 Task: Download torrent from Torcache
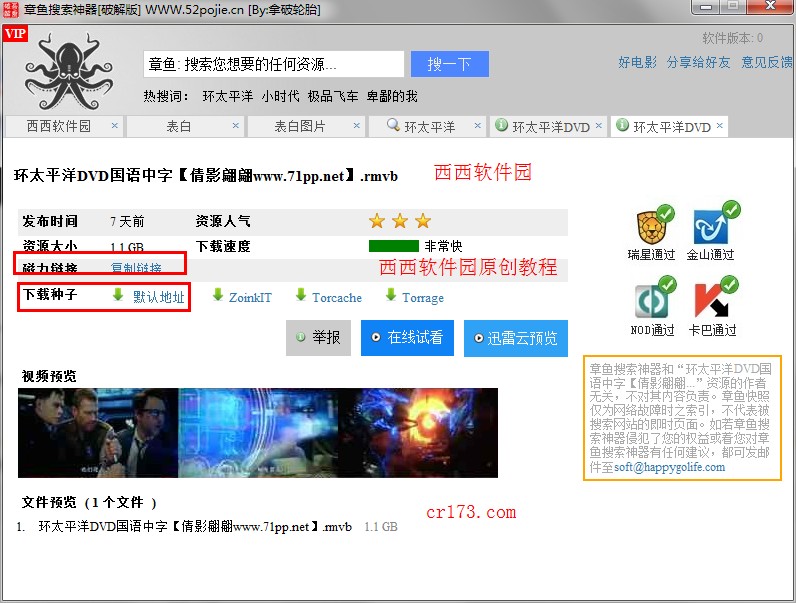[337, 297]
